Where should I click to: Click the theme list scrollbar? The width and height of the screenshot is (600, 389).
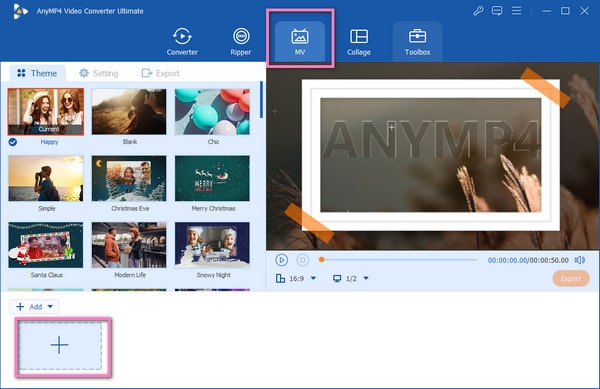(261, 99)
